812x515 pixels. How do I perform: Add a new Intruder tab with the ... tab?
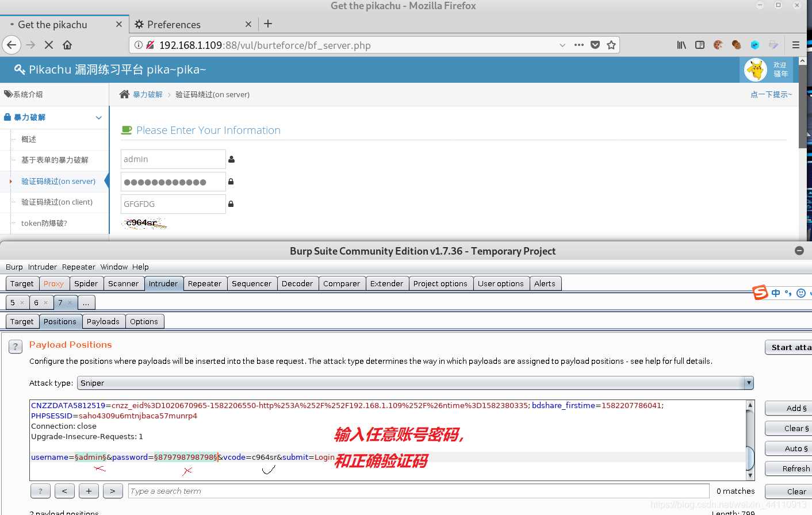click(x=86, y=302)
